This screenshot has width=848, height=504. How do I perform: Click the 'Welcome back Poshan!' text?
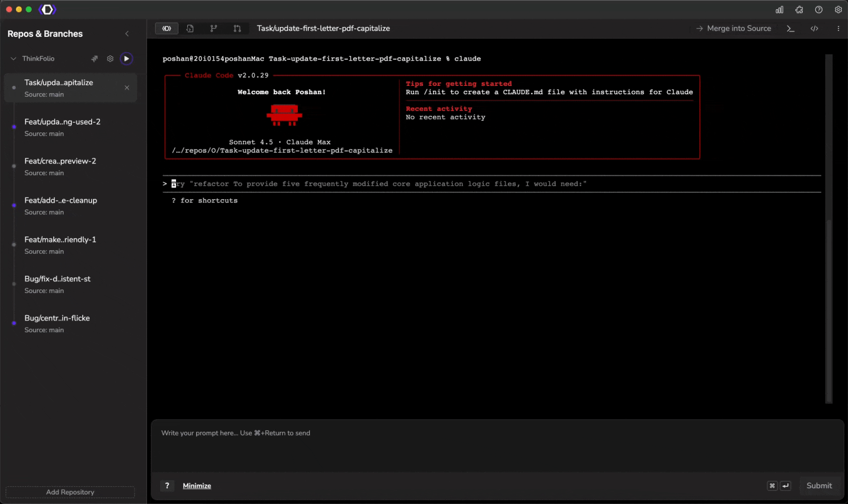pos(282,92)
